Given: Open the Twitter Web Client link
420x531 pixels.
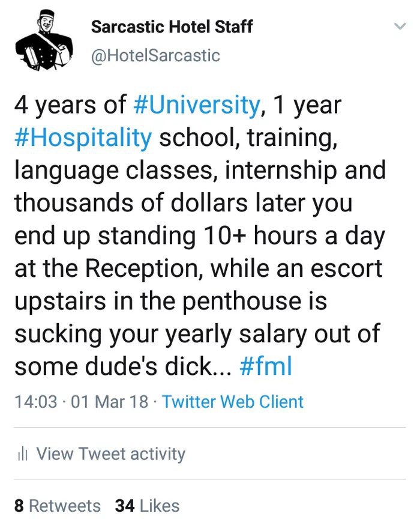Looking at the screenshot, I should click(x=233, y=401).
